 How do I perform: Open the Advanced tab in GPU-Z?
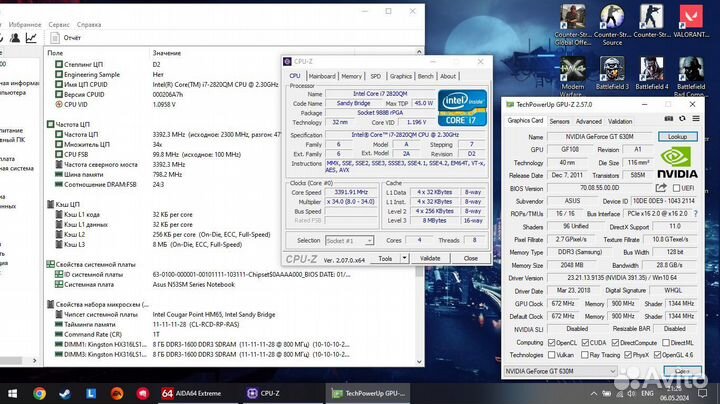tap(589, 121)
